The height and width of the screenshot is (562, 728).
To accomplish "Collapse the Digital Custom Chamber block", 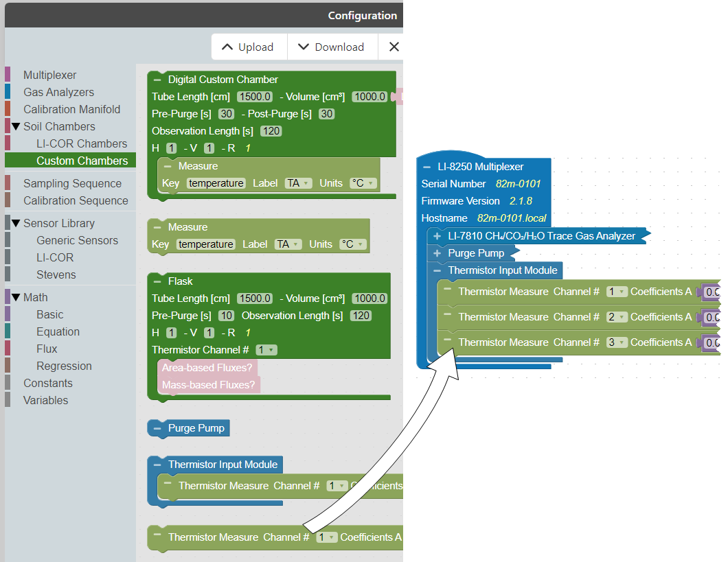I will (x=157, y=80).
